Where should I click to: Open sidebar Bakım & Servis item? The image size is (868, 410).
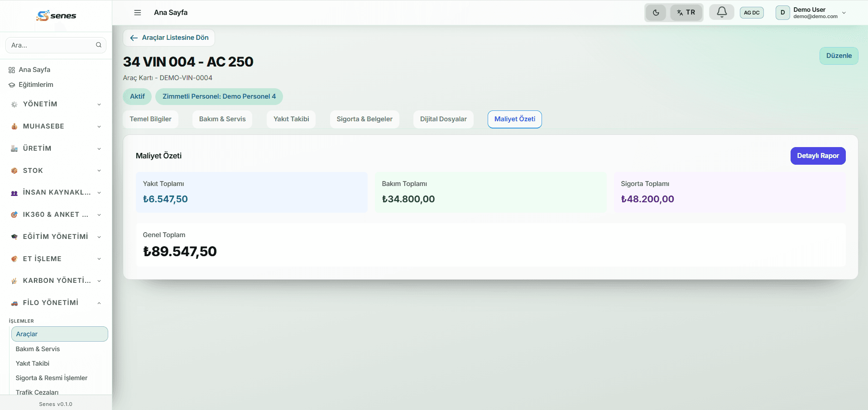(x=38, y=349)
